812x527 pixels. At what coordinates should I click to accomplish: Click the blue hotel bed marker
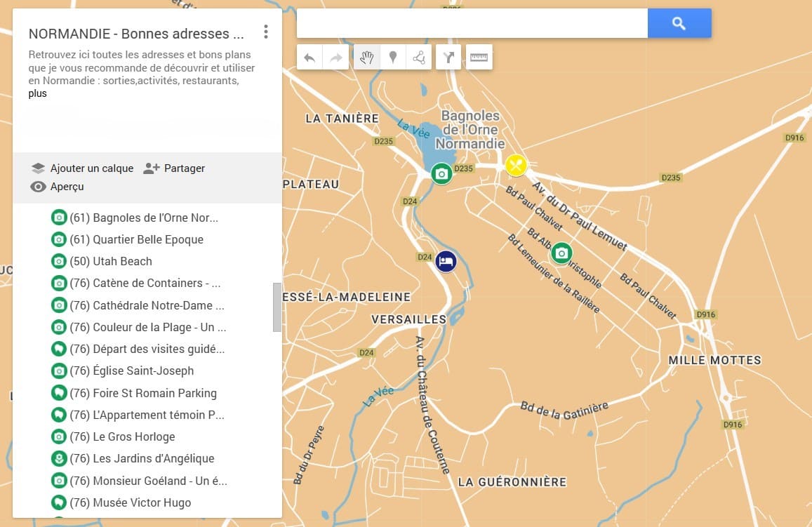(446, 262)
